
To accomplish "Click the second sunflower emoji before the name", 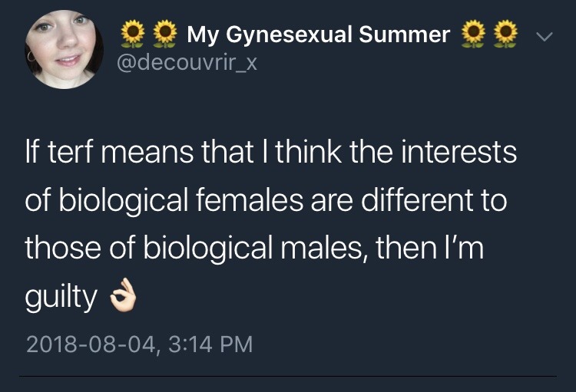I will 163,35.
